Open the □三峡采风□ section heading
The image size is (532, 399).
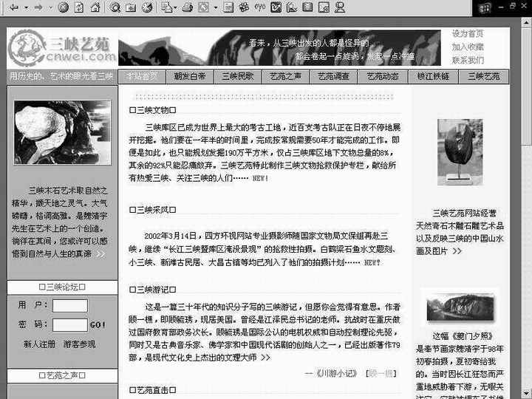pos(153,210)
